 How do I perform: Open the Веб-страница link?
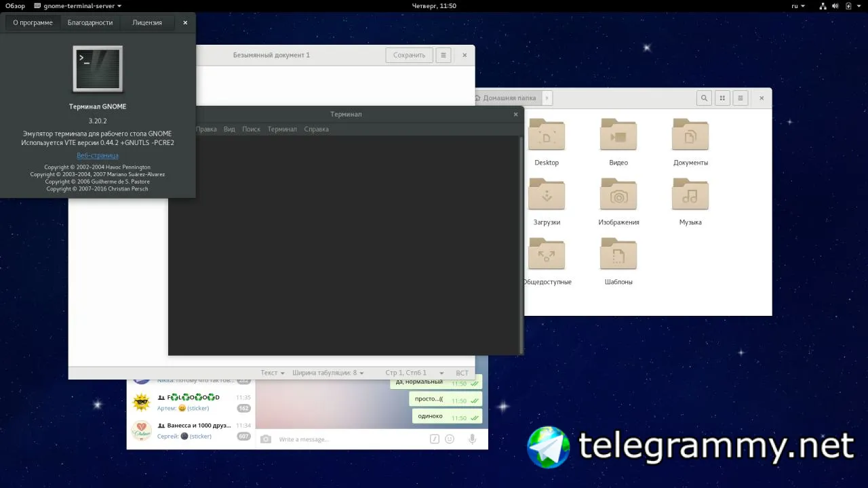pyautogui.click(x=98, y=155)
